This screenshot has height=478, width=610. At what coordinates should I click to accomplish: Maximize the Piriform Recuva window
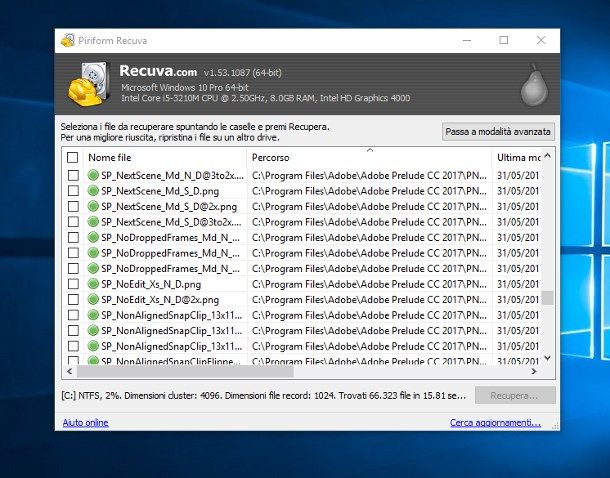pyautogui.click(x=504, y=40)
